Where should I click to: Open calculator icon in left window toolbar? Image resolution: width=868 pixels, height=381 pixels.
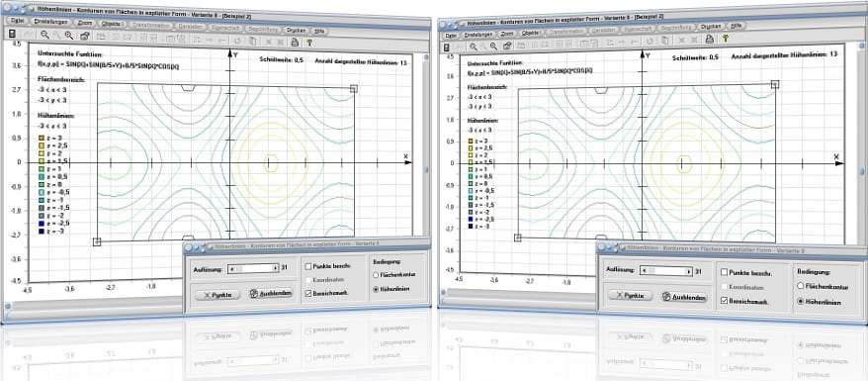point(12,34)
